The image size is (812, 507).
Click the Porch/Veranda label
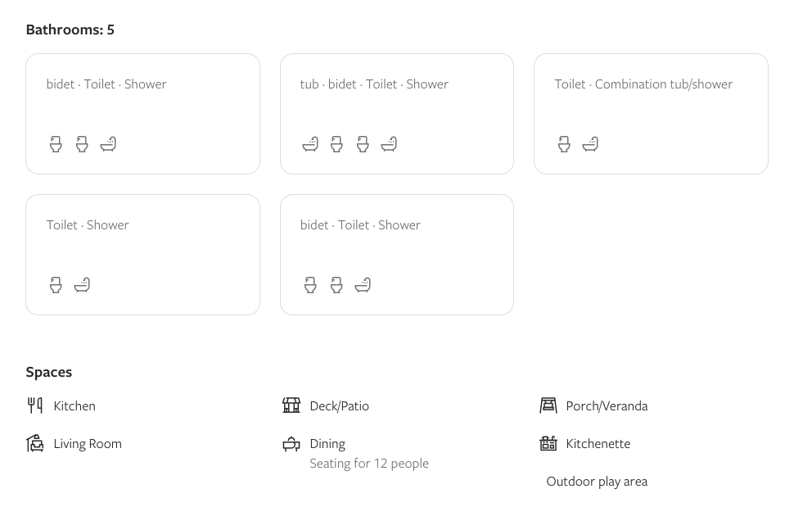tap(607, 406)
